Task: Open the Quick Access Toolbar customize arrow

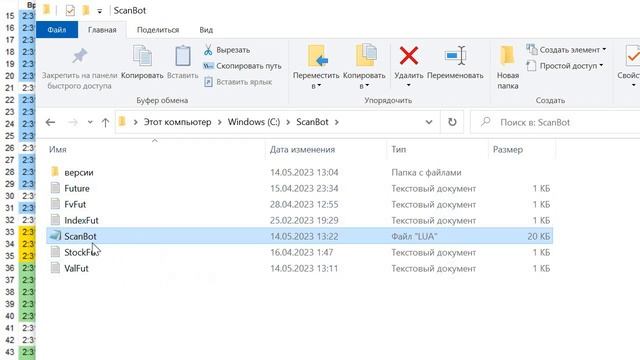Action: 100,11
